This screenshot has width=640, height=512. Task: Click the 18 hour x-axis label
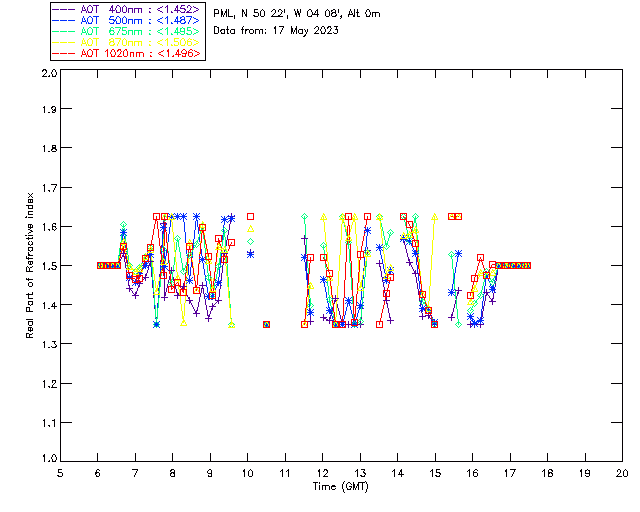[547, 473]
